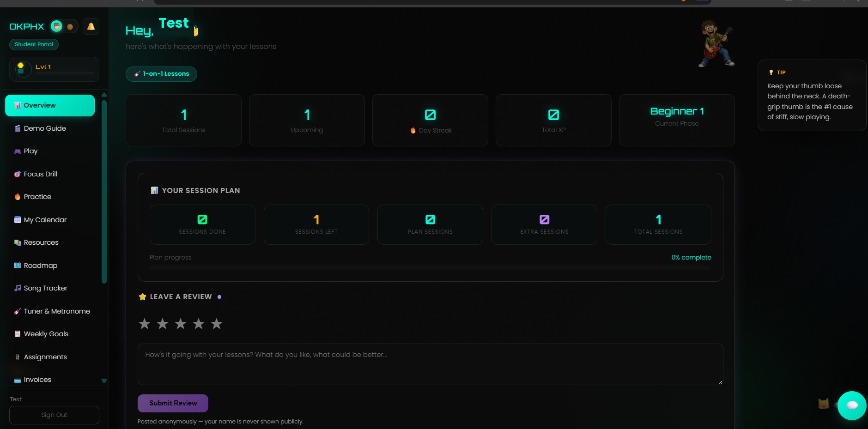Rate five stars in Leave a Review
Screen dimensions: 868x429
[x=217, y=324]
